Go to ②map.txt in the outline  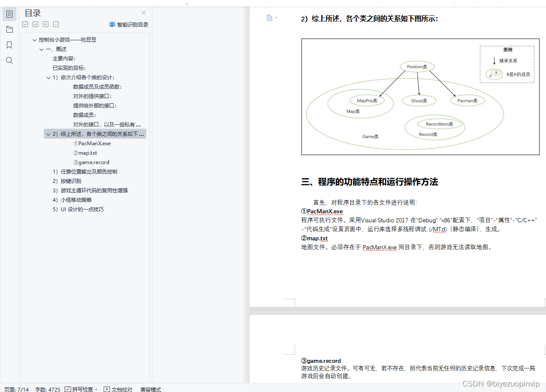85,153
